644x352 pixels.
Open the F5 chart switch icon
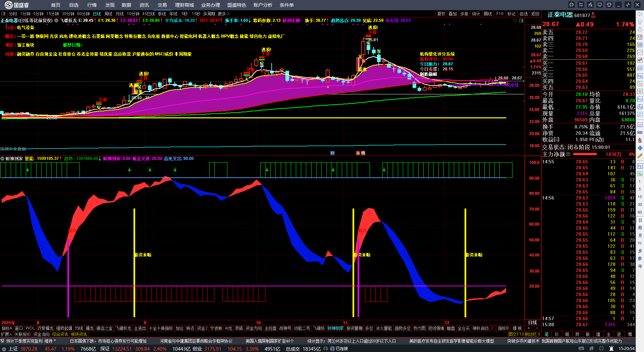tap(640, 166)
